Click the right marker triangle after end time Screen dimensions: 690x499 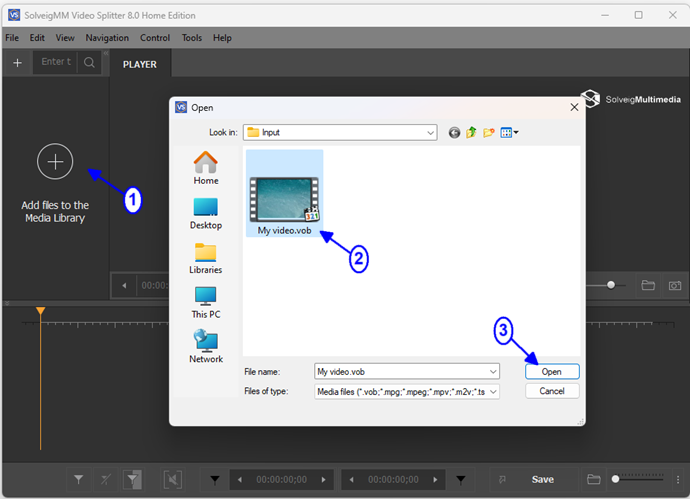click(x=461, y=480)
